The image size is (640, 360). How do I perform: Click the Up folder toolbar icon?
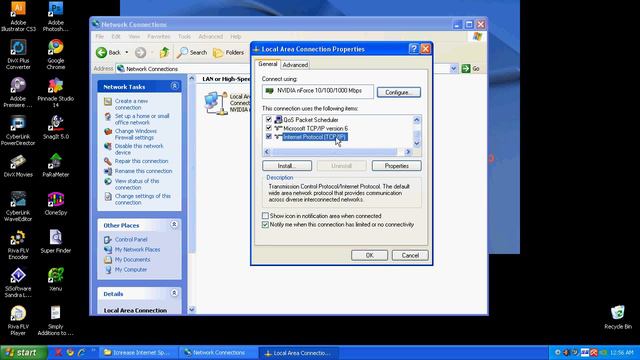pos(164,52)
